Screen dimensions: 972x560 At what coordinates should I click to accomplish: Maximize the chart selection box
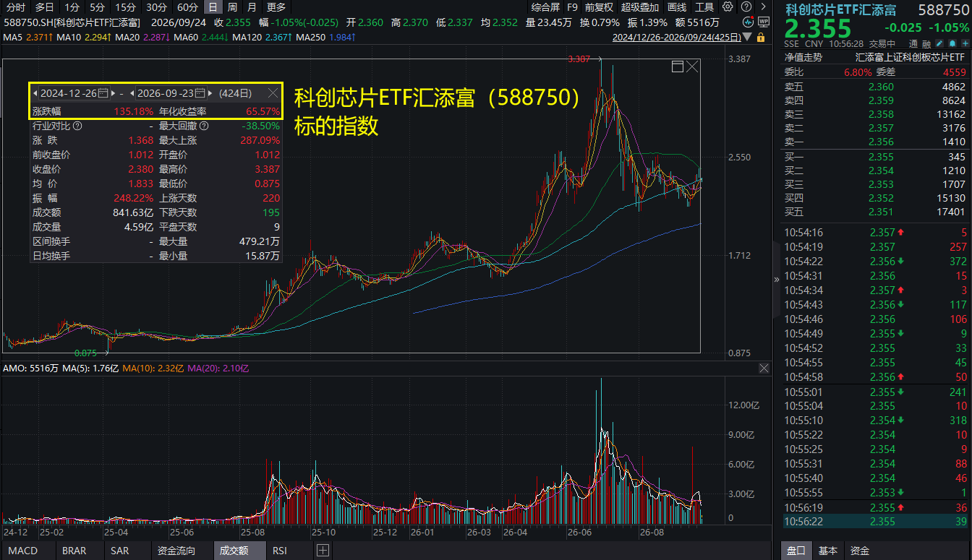678,66
